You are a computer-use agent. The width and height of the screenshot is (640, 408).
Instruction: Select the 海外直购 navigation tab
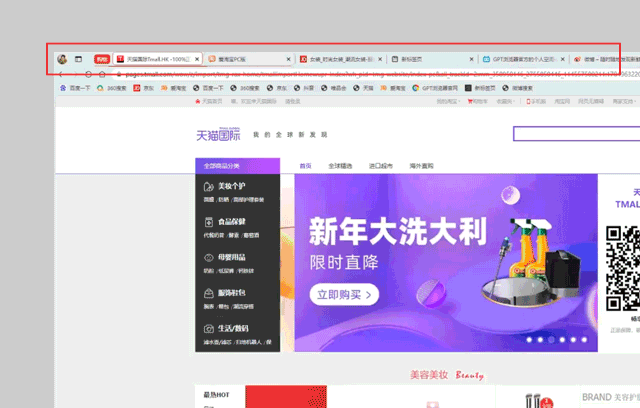(x=422, y=166)
